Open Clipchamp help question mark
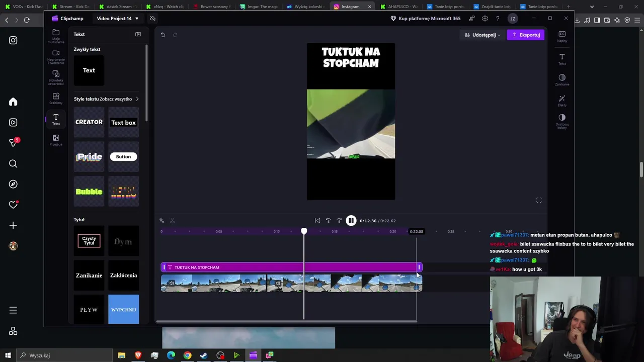The width and height of the screenshot is (644, 362). pos(498,19)
